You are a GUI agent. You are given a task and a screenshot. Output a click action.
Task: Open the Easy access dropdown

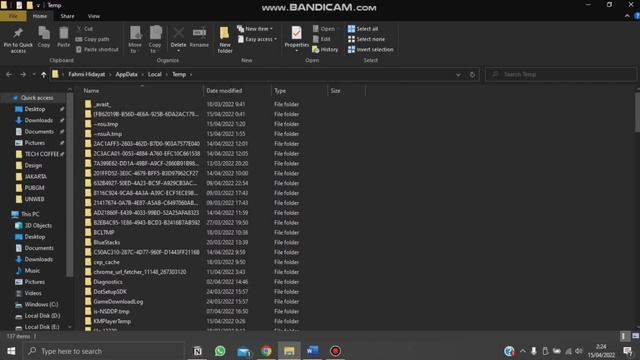257,39
